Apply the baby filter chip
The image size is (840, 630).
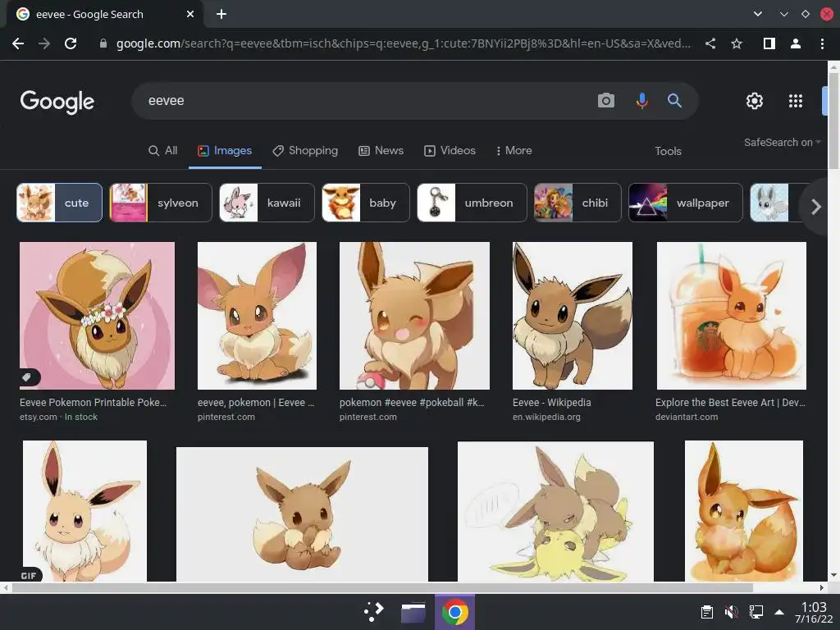coord(366,203)
